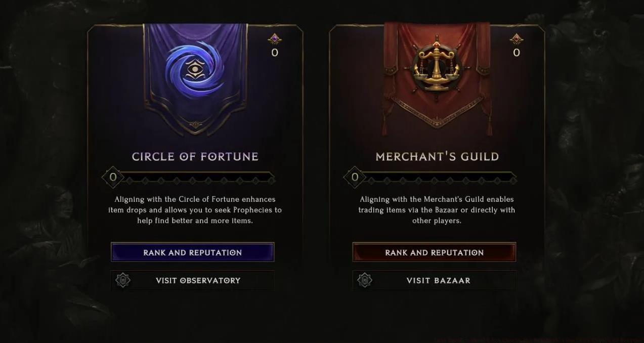
Task: Click Merchant's Guild rank 0 diamond
Action: tap(355, 177)
